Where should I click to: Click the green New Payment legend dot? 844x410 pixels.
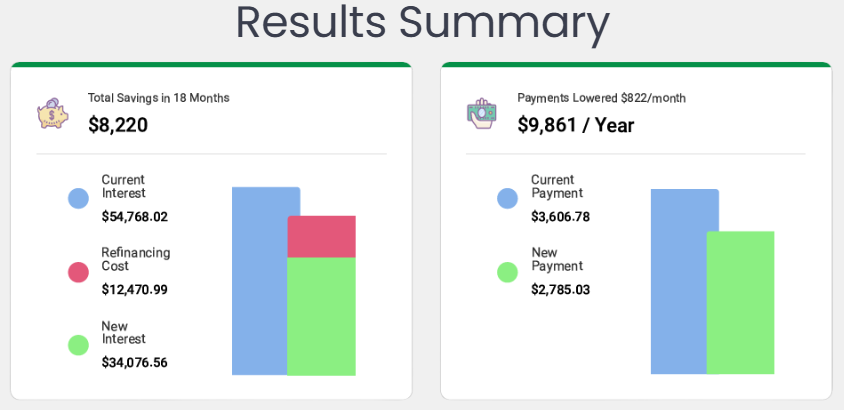(507, 272)
